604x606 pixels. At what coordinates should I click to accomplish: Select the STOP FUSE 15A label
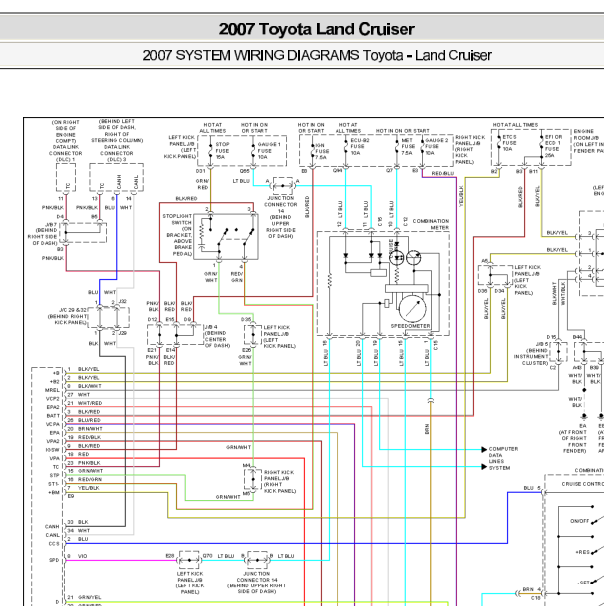222,150
